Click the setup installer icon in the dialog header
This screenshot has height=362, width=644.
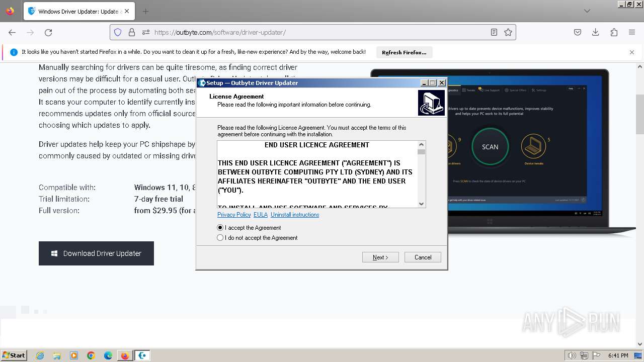pyautogui.click(x=431, y=103)
